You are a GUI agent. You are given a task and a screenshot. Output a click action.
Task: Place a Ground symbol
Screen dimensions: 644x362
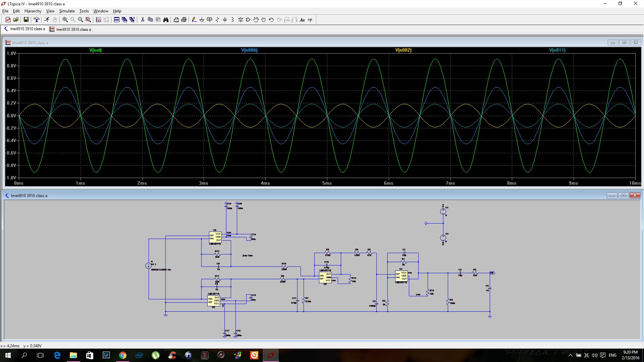202,20
